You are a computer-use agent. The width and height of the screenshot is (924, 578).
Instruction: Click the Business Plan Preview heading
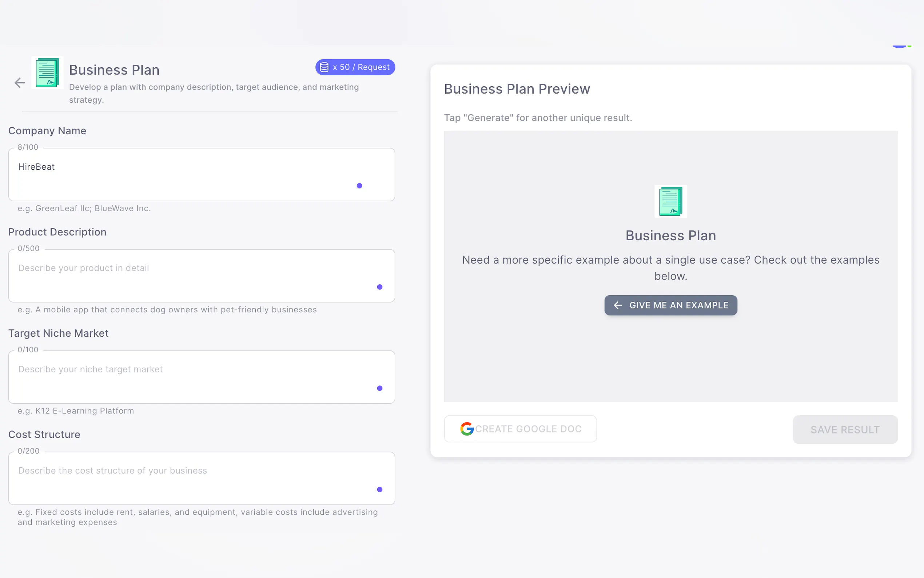click(x=517, y=89)
